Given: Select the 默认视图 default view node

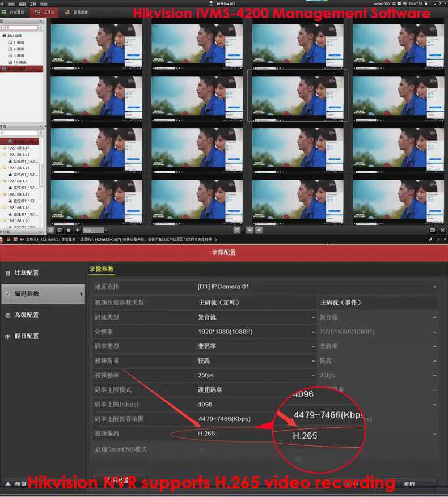Looking at the screenshot, I should [15, 36].
